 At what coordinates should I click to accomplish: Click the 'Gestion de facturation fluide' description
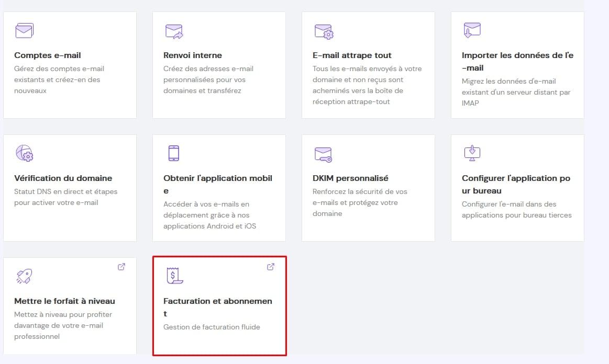(x=212, y=327)
